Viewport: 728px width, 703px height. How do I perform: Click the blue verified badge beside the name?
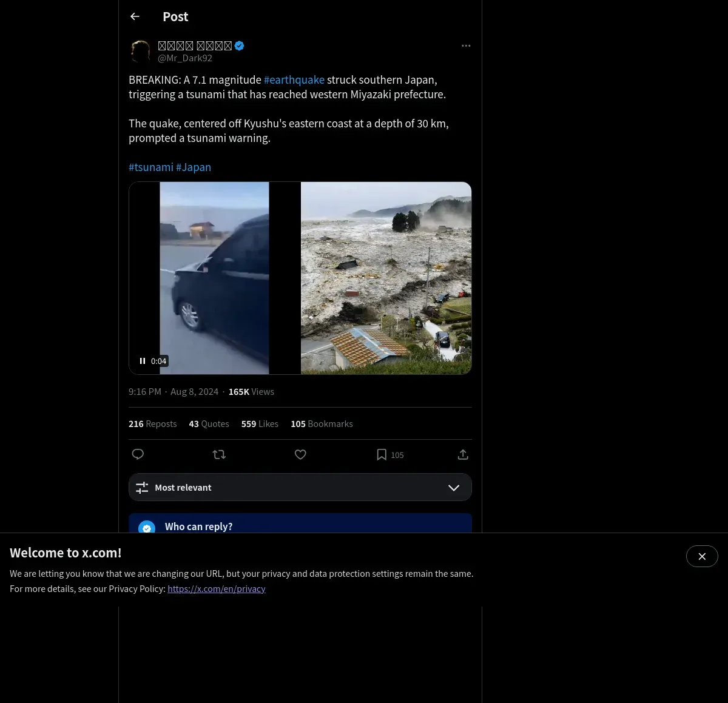point(240,45)
